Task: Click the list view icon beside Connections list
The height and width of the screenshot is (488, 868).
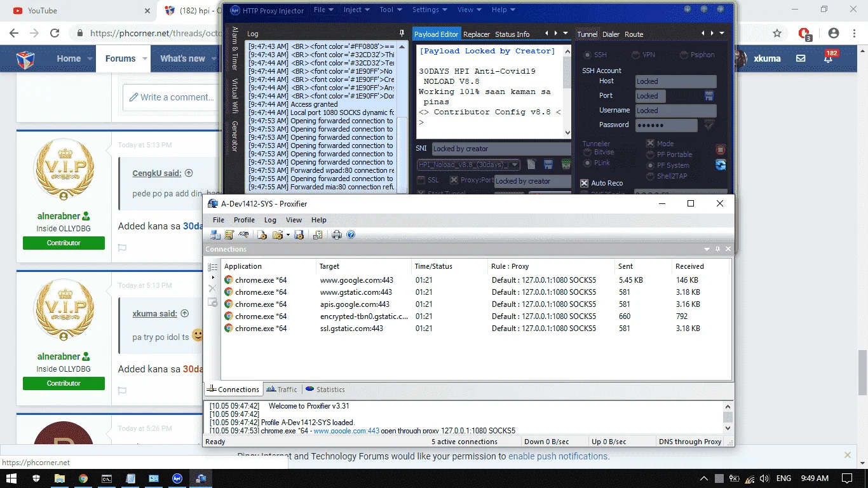Action: pyautogui.click(x=213, y=268)
